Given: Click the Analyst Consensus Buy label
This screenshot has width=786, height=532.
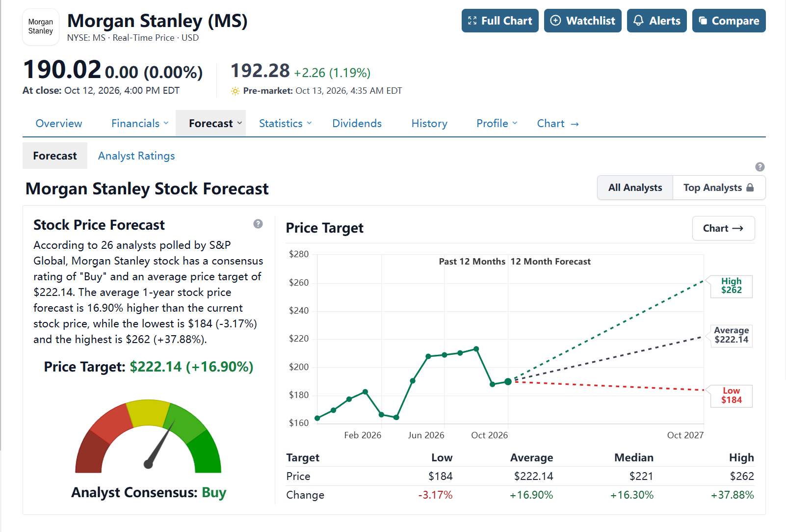Looking at the screenshot, I should pos(149,492).
